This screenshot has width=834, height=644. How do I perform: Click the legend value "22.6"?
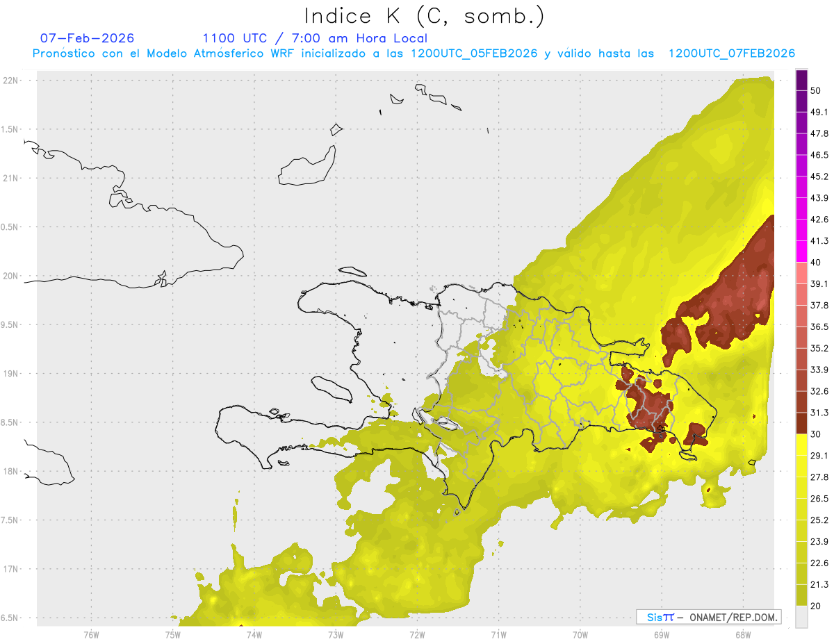[819, 563]
